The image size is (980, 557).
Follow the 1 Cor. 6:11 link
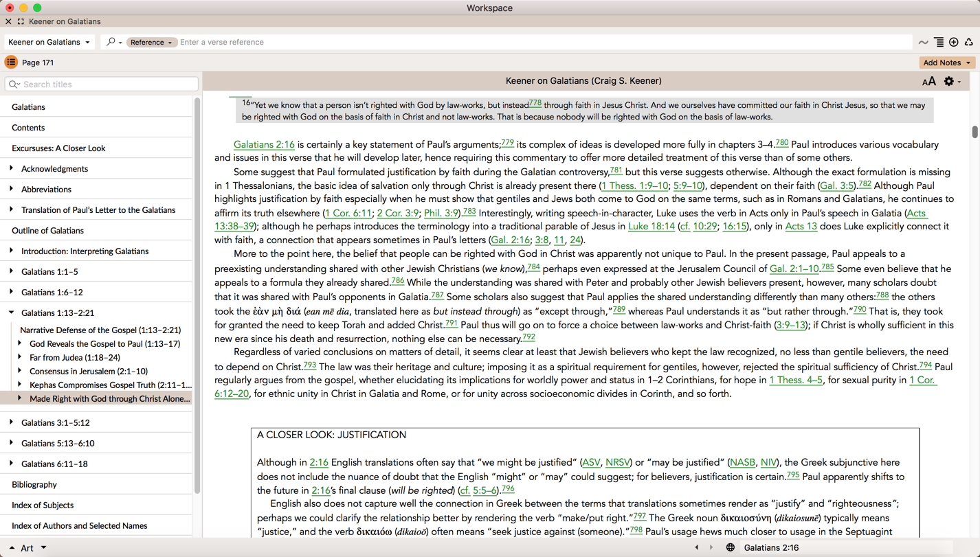pos(348,213)
